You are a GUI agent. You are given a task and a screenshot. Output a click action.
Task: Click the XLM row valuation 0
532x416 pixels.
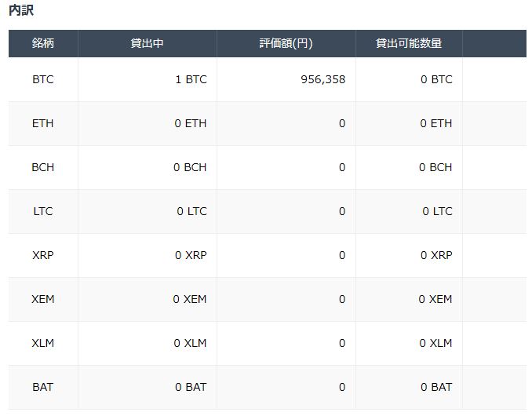point(342,343)
